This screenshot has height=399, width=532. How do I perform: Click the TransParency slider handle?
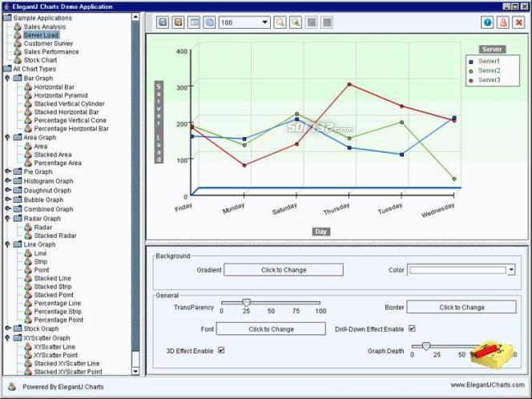(247, 303)
